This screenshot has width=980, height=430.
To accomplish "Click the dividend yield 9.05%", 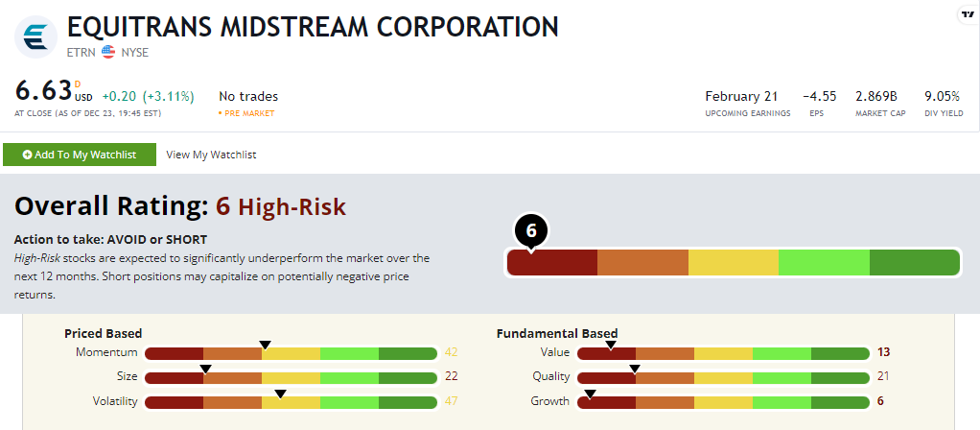I will (x=942, y=96).
